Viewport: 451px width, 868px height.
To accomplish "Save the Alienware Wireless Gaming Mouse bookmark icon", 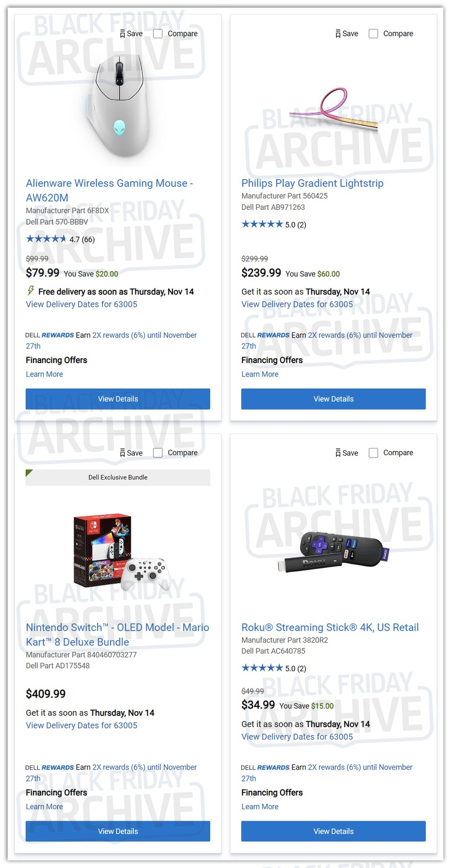I will click(122, 34).
